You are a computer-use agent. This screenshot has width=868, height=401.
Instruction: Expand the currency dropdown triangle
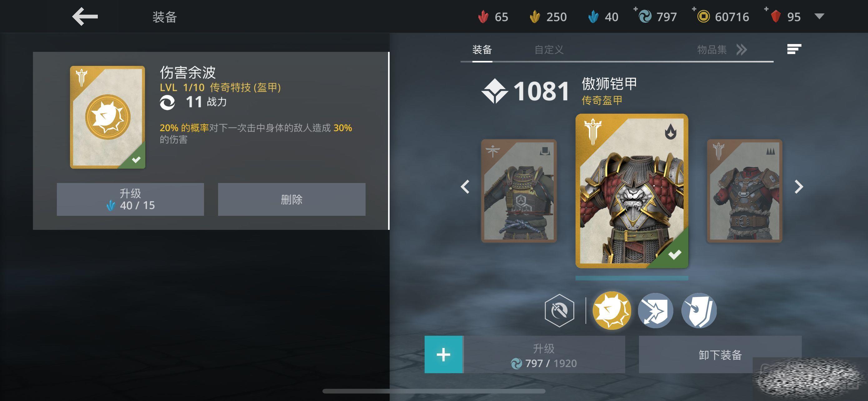point(819,16)
